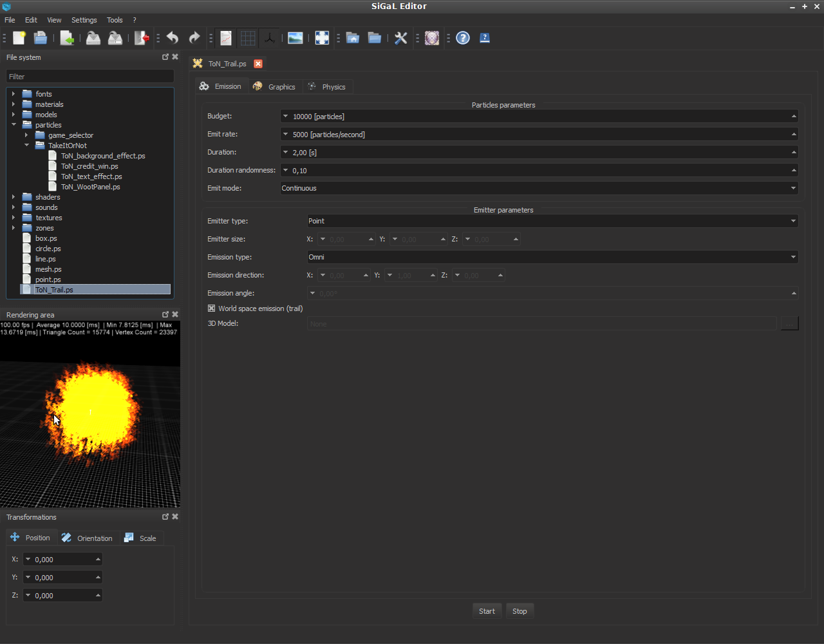
Task: Click the fullscreen expand arrows icon
Action: (x=322, y=38)
